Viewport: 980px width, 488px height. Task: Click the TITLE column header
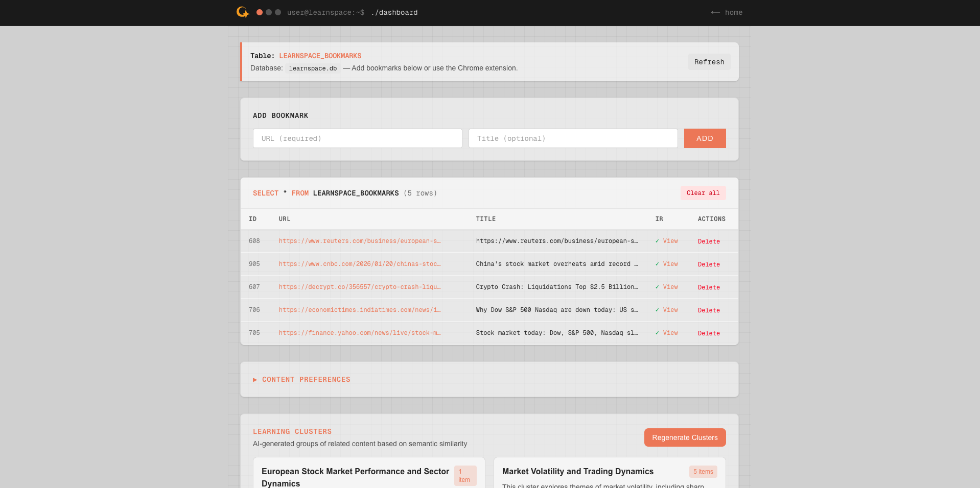click(486, 219)
